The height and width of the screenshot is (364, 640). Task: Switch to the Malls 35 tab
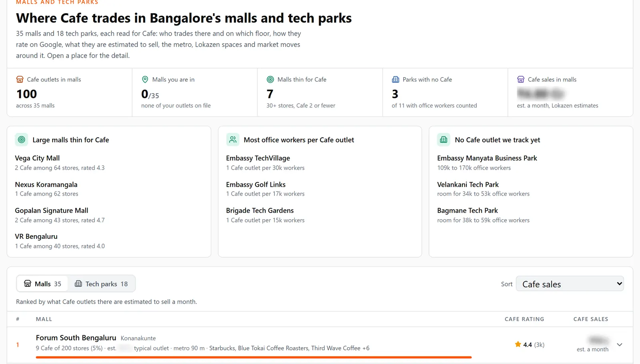(x=42, y=284)
